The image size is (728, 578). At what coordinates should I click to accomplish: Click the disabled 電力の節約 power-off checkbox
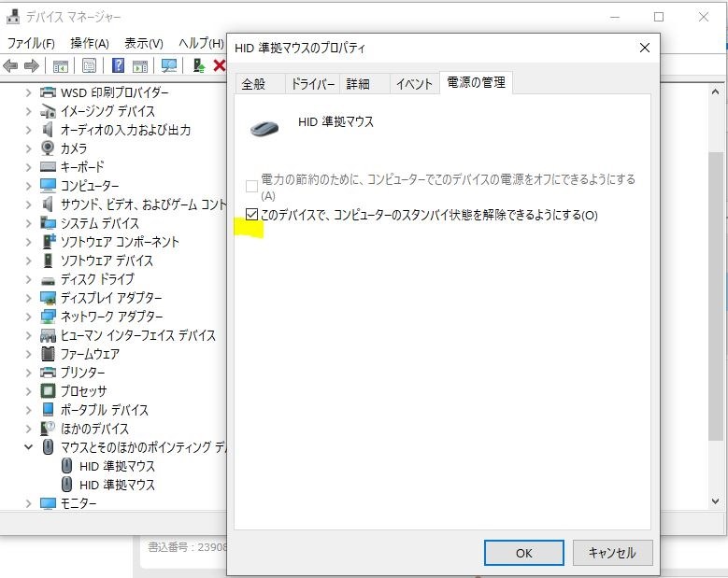(x=251, y=186)
